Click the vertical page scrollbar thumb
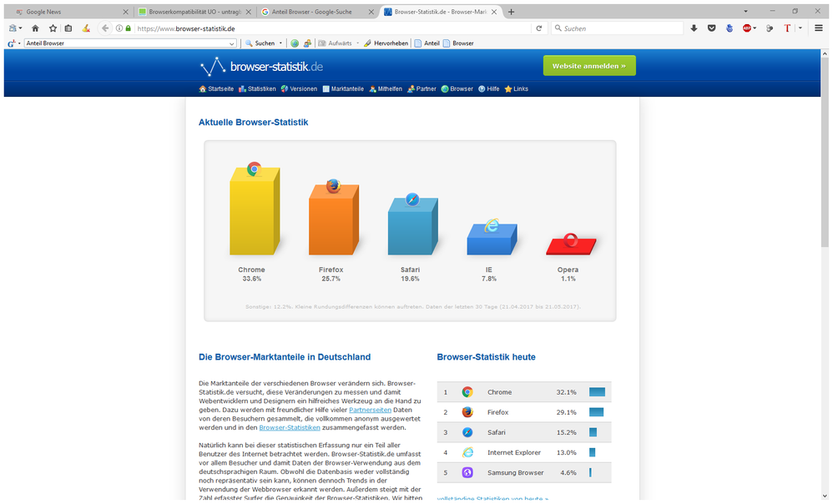 (825, 153)
